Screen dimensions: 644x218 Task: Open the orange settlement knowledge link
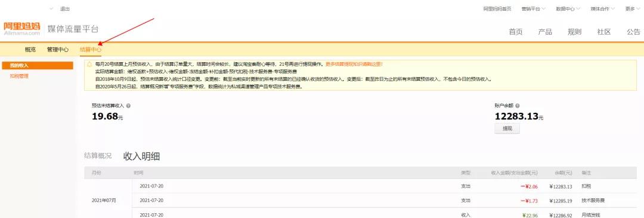[354, 64]
